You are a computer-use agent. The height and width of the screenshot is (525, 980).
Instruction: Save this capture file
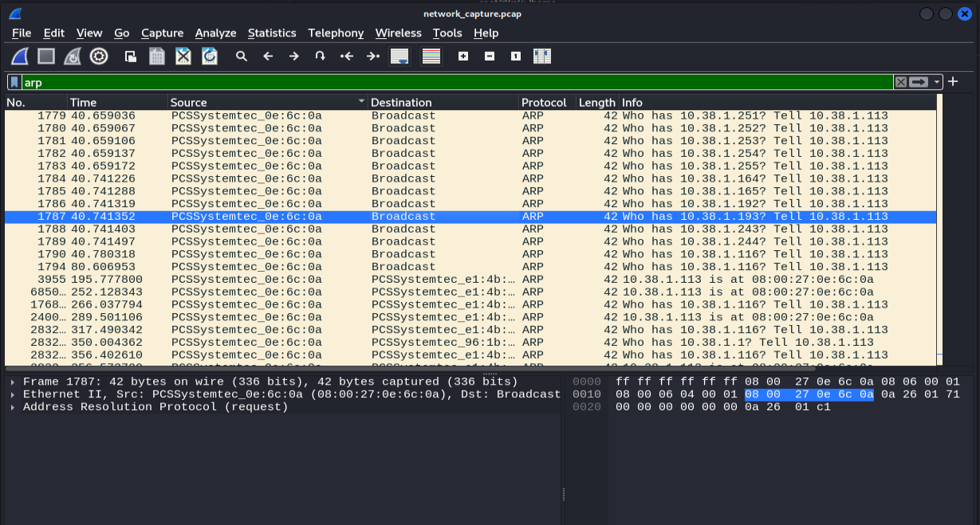pyautogui.click(x=157, y=57)
